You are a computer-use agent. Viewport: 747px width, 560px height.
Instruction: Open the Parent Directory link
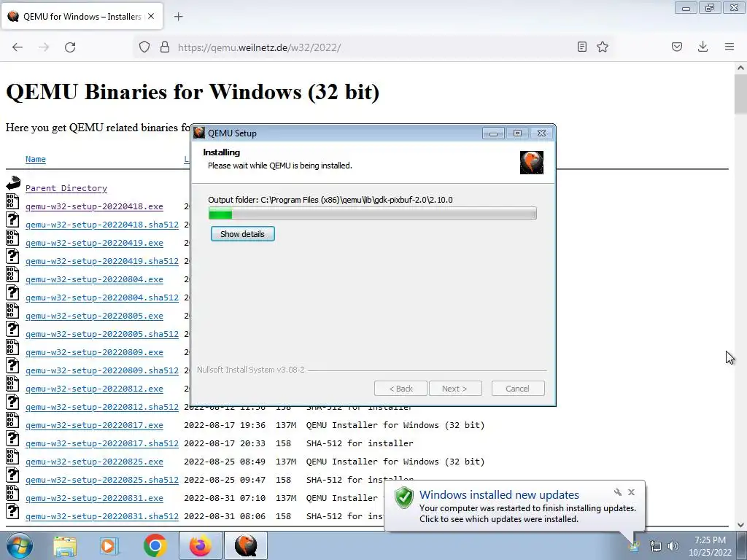[x=66, y=188]
